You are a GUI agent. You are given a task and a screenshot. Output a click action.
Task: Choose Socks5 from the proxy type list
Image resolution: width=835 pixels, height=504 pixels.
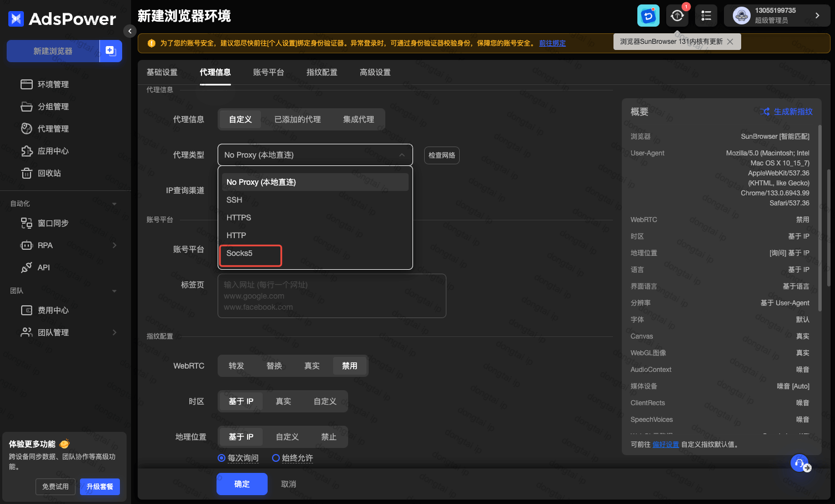(239, 253)
